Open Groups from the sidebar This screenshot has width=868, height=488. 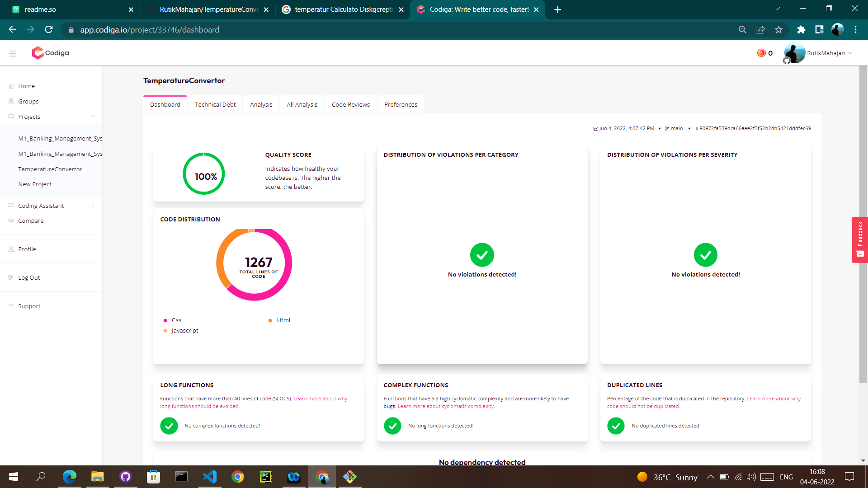(28, 101)
